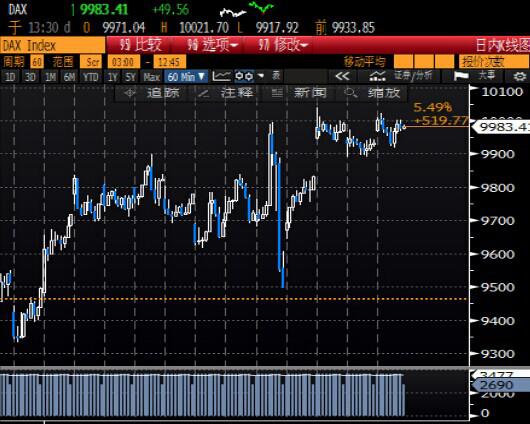Switch to line chart type icon
Viewport: 530px width, 424px height.
click(x=221, y=76)
